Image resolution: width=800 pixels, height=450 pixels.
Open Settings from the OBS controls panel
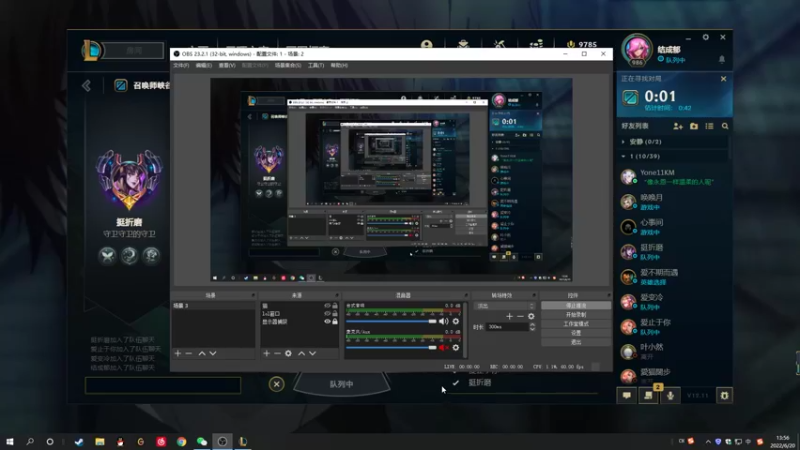(x=576, y=333)
